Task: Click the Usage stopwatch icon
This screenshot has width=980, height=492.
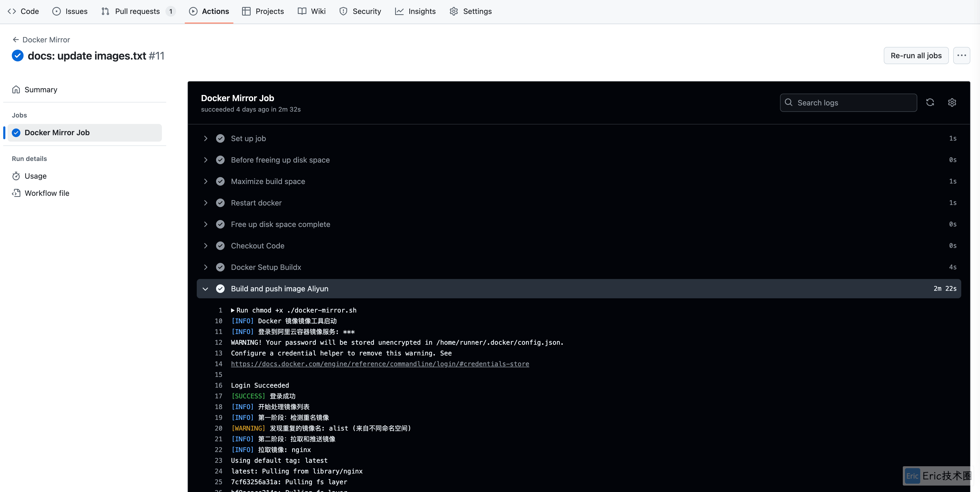Action: [x=16, y=176]
